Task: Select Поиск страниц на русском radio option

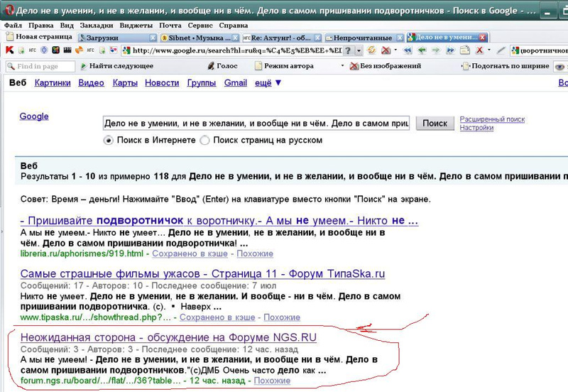Action: (x=205, y=141)
